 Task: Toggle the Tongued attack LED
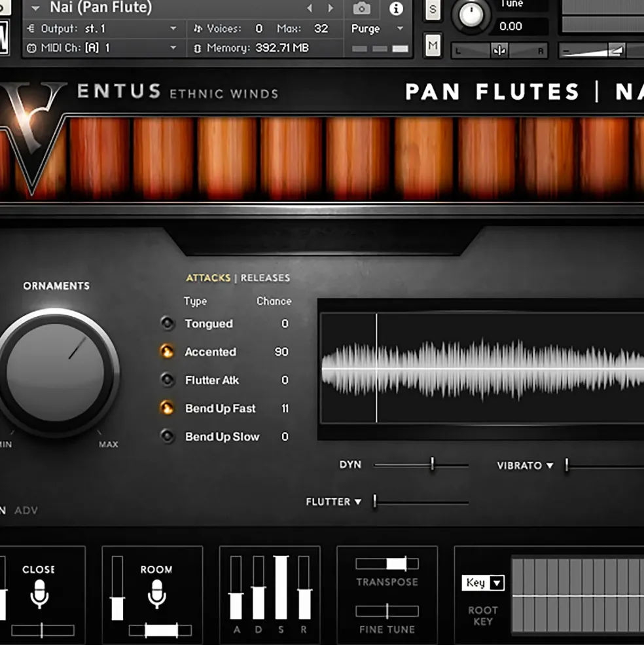pyautogui.click(x=168, y=323)
